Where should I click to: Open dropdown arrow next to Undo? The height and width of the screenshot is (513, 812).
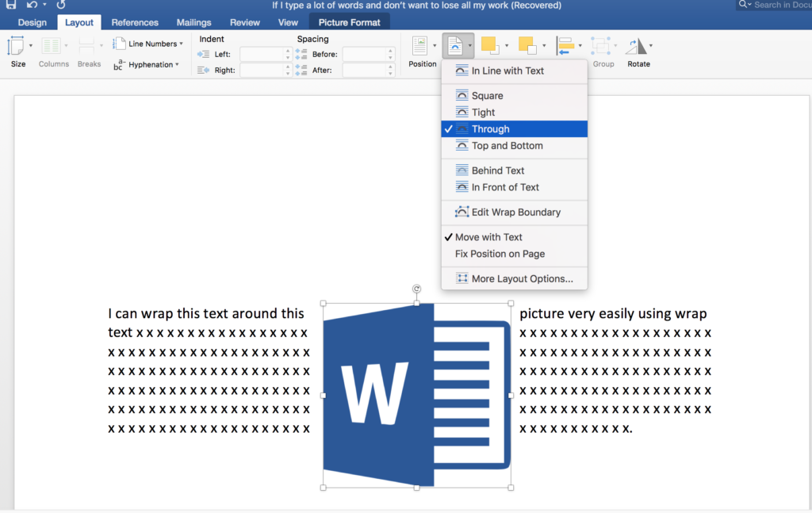[44, 5]
